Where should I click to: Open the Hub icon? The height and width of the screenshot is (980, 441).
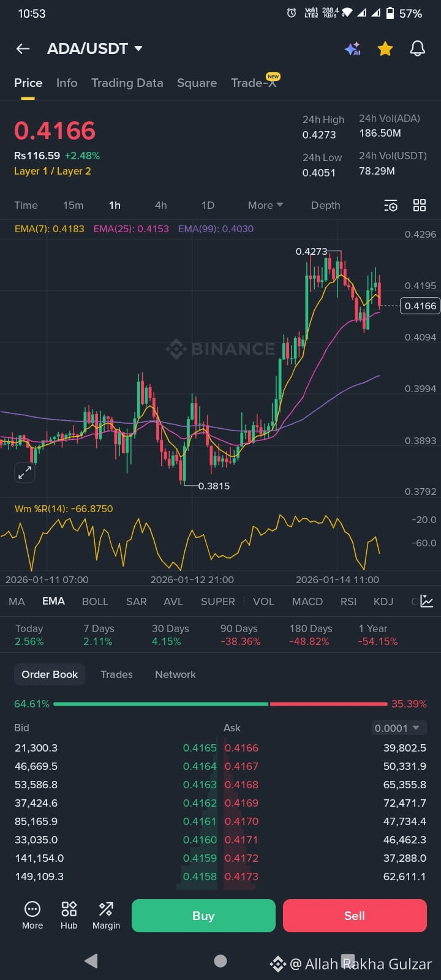tap(69, 916)
